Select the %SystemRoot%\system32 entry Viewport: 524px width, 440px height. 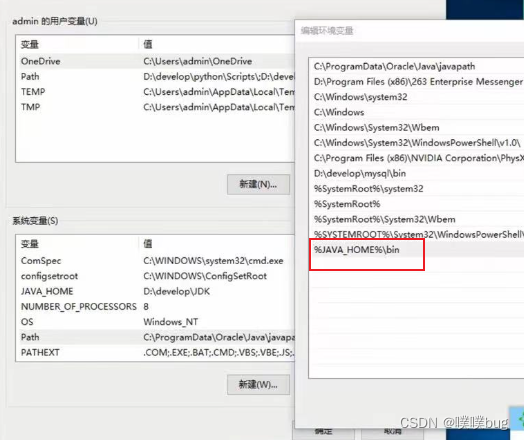(416, 189)
